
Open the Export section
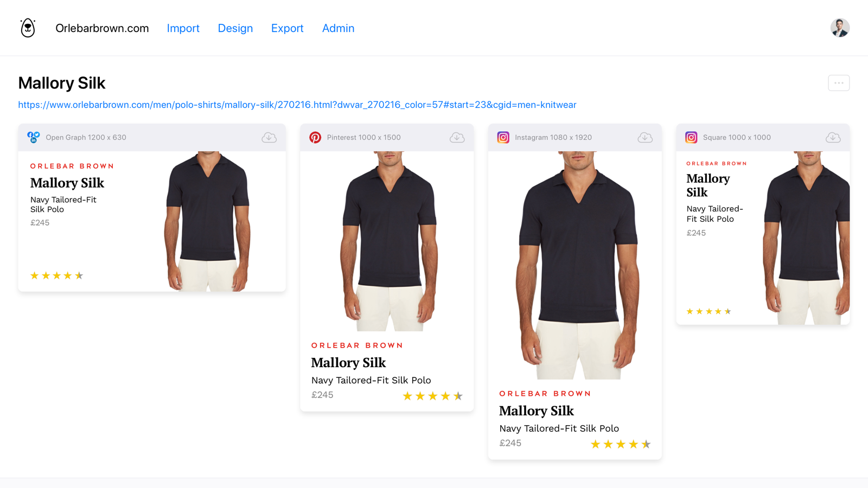pyautogui.click(x=288, y=28)
